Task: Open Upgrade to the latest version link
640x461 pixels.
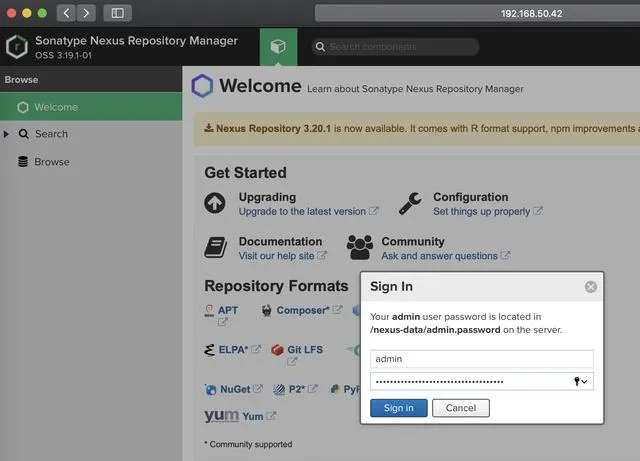Action: (x=302, y=212)
